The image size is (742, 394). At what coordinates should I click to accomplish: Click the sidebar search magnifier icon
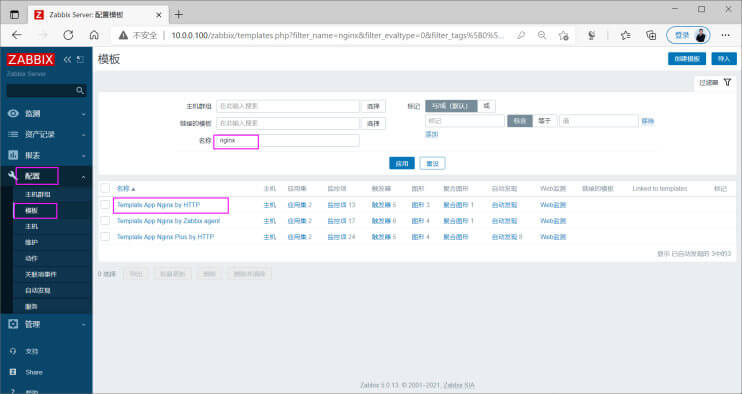click(80, 90)
